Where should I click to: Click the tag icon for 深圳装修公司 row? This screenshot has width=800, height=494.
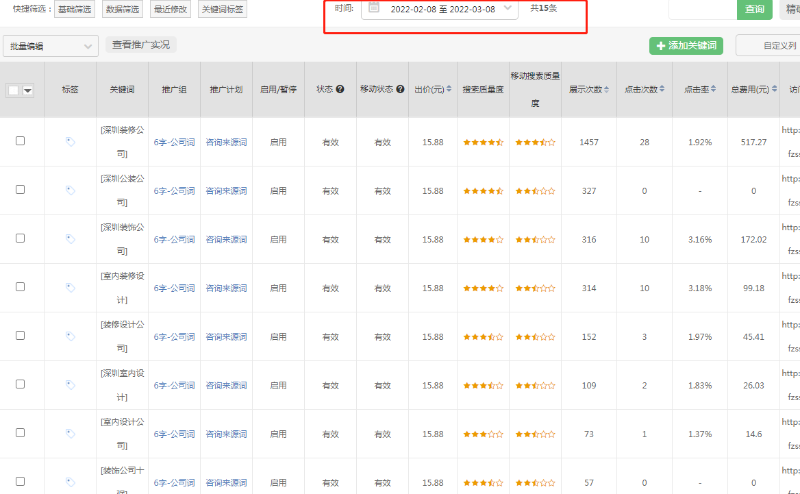coord(70,142)
